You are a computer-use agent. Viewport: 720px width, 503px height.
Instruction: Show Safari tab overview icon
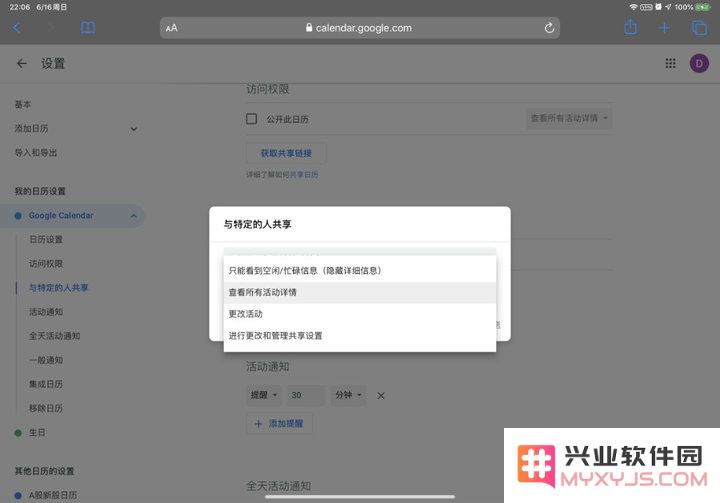click(x=699, y=28)
